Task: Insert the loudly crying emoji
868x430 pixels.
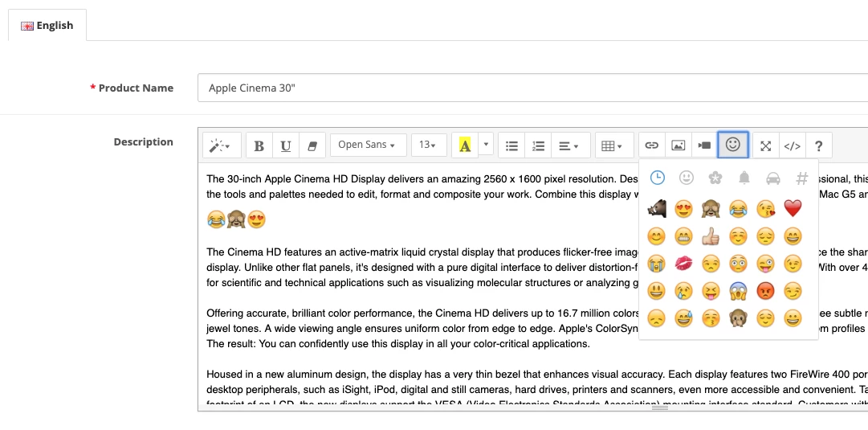Action: tap(657, 264)
